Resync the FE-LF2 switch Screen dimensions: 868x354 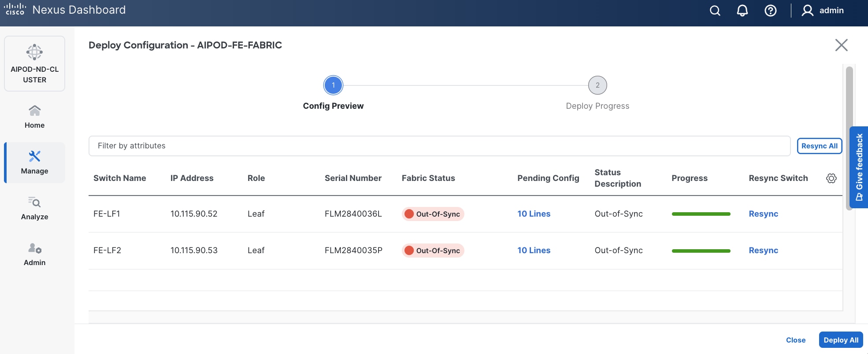click(763, 251)
